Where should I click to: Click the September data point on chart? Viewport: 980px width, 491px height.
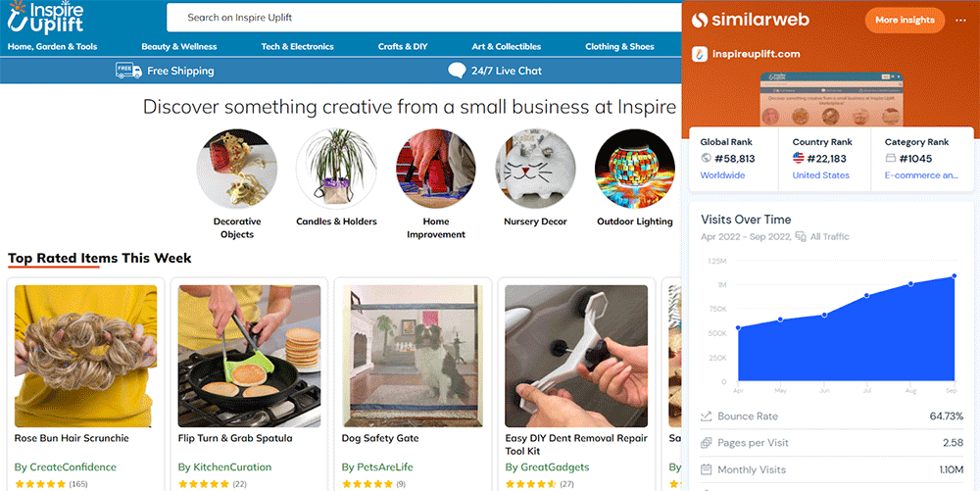[955, 276]
